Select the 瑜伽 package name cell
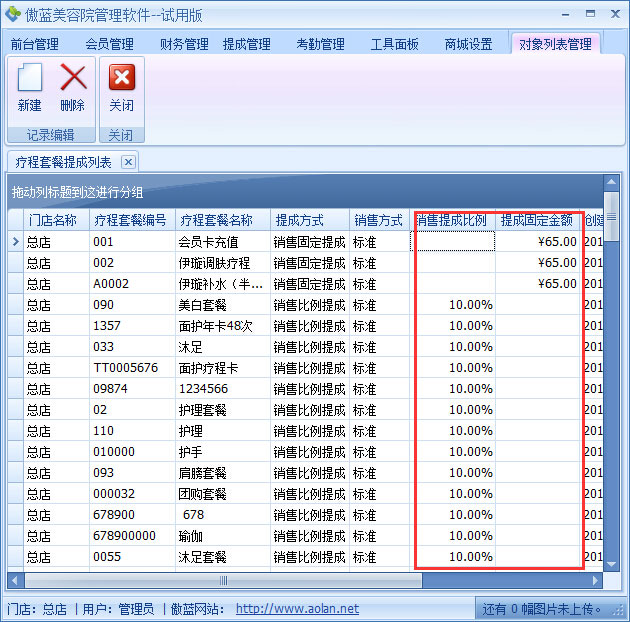Image resolution: width=630 pixels, height=622 pixels. 223,535
